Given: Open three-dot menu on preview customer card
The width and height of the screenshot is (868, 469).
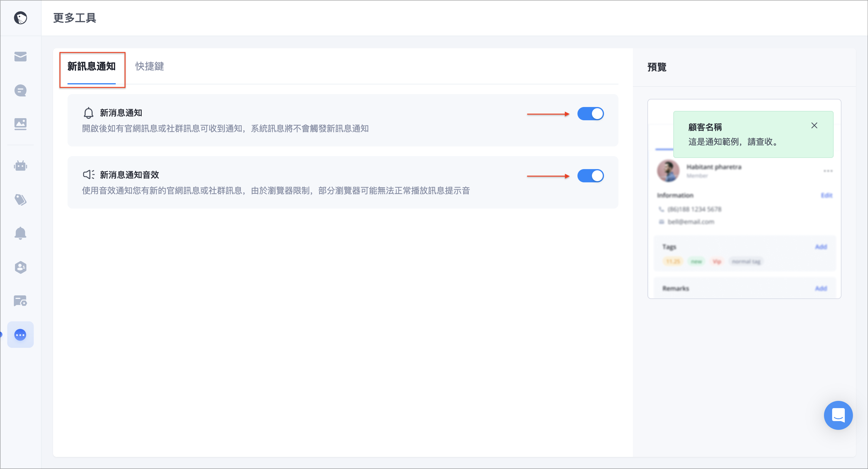Looking at the screenshot, I should point(828,171).
